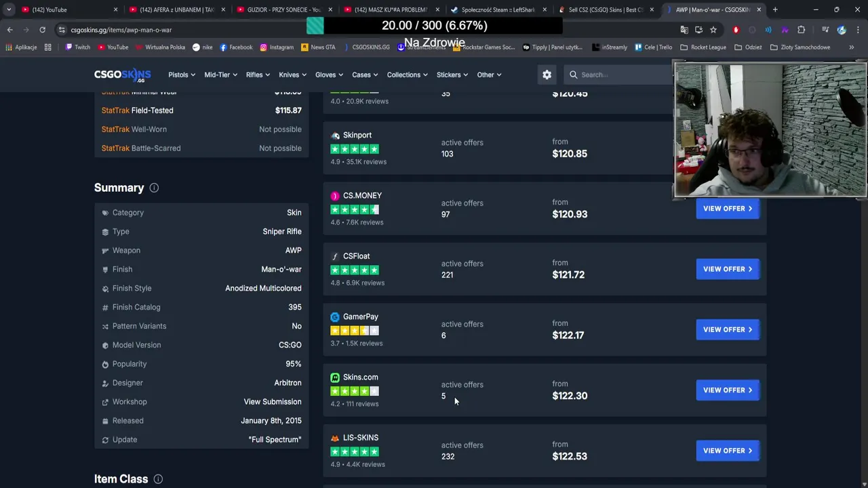Expand the Rifles dropdown menu

tap(258, 75)
